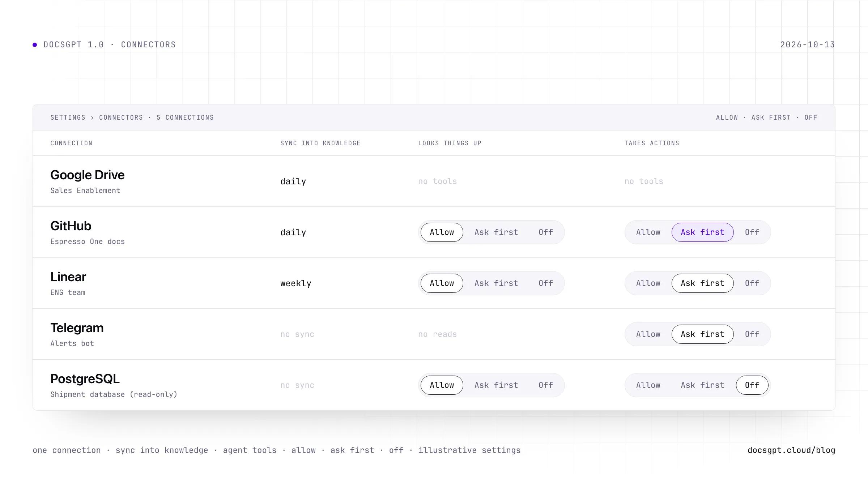Image resolution: width=868 pixels, height=488 pixels.
Task: Set Linear looks things up to Allow
Action: [x=442, y=283]
